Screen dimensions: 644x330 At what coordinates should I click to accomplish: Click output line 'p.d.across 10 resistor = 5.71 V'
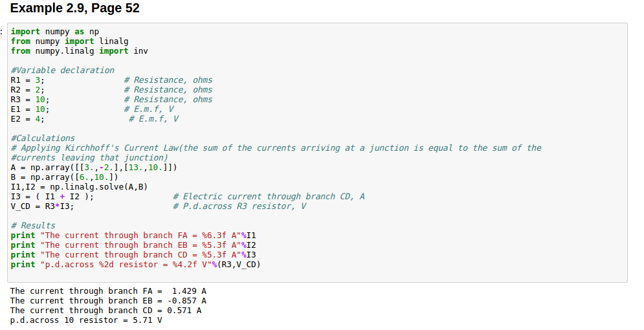point(86,320)
